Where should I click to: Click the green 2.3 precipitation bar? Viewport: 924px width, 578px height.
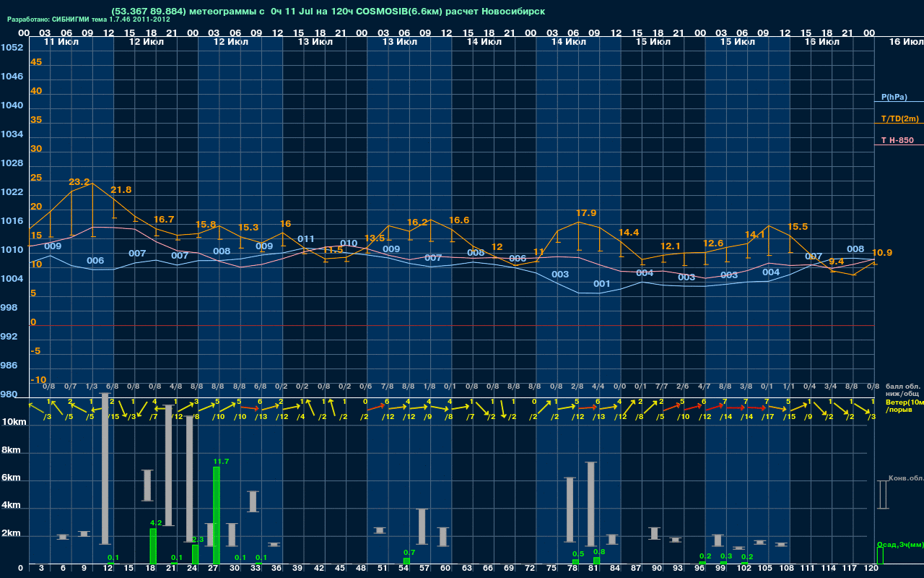coord(195,554)
